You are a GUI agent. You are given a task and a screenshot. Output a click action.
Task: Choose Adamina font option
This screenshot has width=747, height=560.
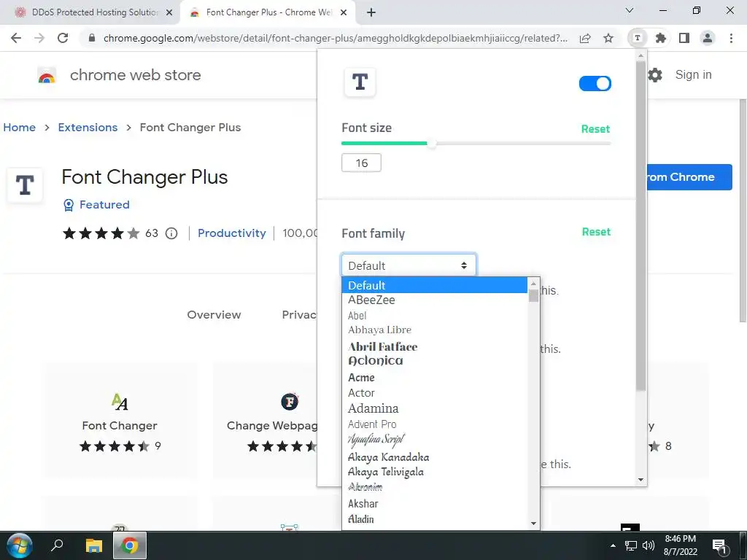[435, 408]
